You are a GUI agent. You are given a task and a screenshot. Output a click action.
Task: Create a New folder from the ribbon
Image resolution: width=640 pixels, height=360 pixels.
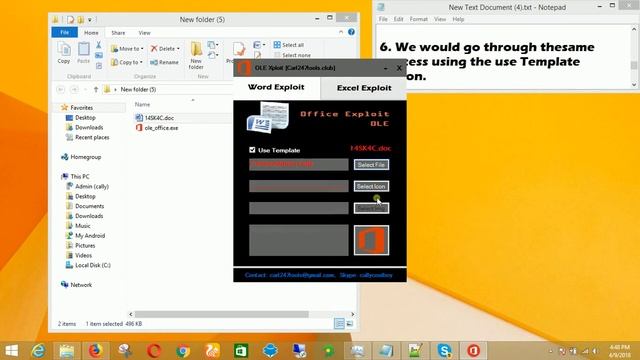pos(196,55)
